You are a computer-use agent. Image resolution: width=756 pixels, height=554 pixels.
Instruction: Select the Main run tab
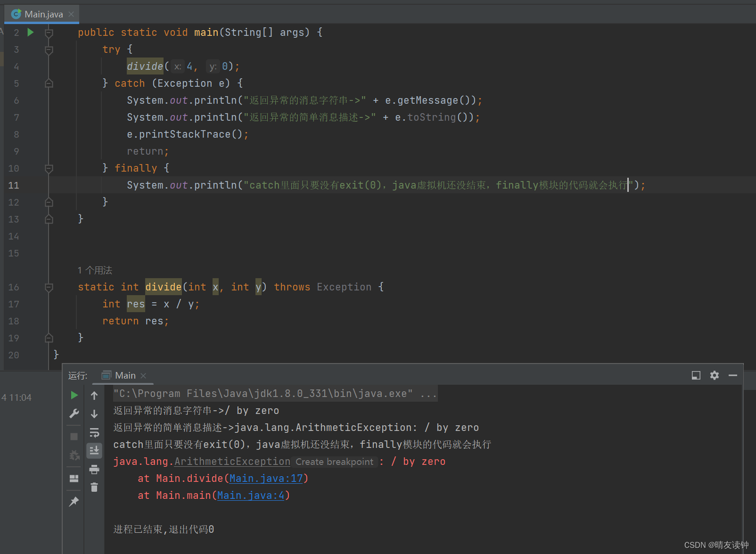click(x=124, y=375)
